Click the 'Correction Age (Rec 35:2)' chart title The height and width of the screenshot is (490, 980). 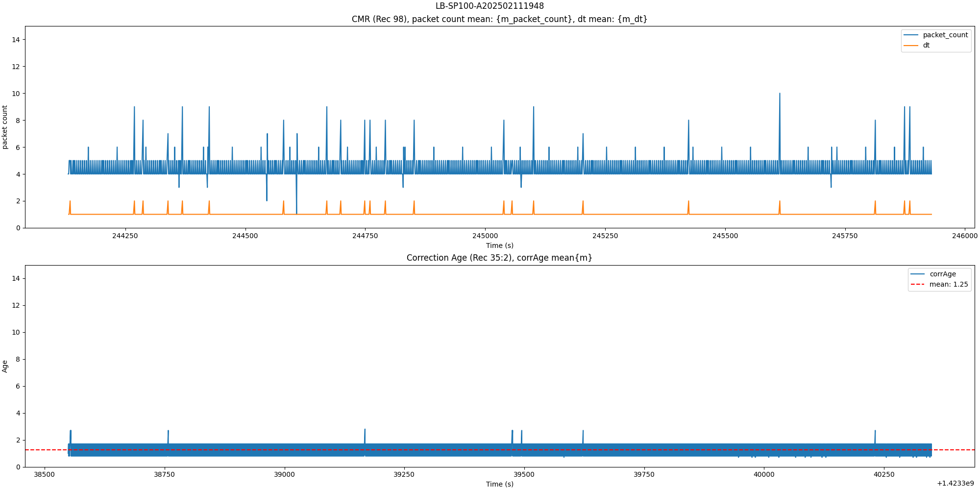point(499,258)
